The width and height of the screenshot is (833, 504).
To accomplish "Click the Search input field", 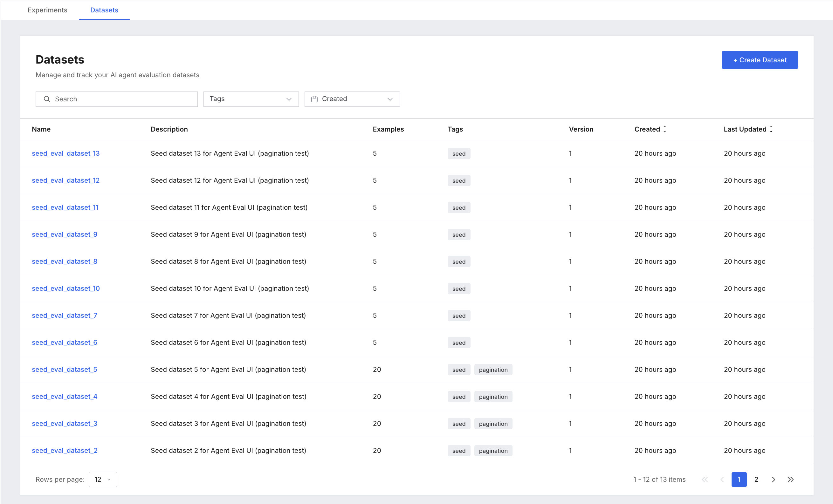I will (x=117, y=99).
